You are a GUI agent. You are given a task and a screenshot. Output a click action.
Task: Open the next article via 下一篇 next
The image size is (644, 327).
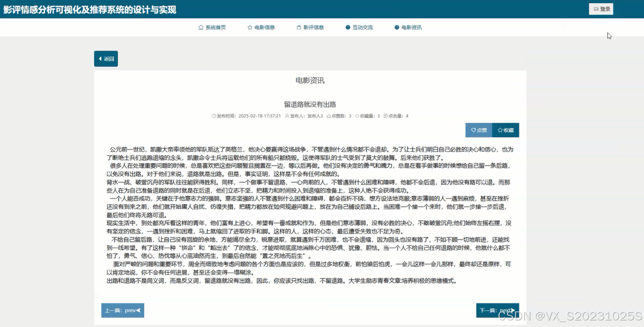(498, 310)
